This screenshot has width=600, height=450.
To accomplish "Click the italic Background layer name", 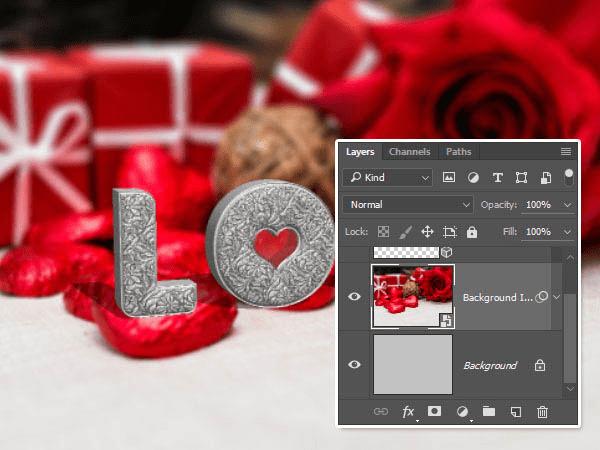I will click(x=490, y=365).
